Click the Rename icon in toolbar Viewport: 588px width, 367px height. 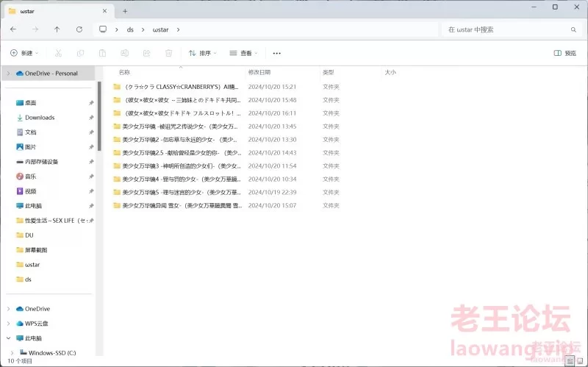tap(124, 53)
